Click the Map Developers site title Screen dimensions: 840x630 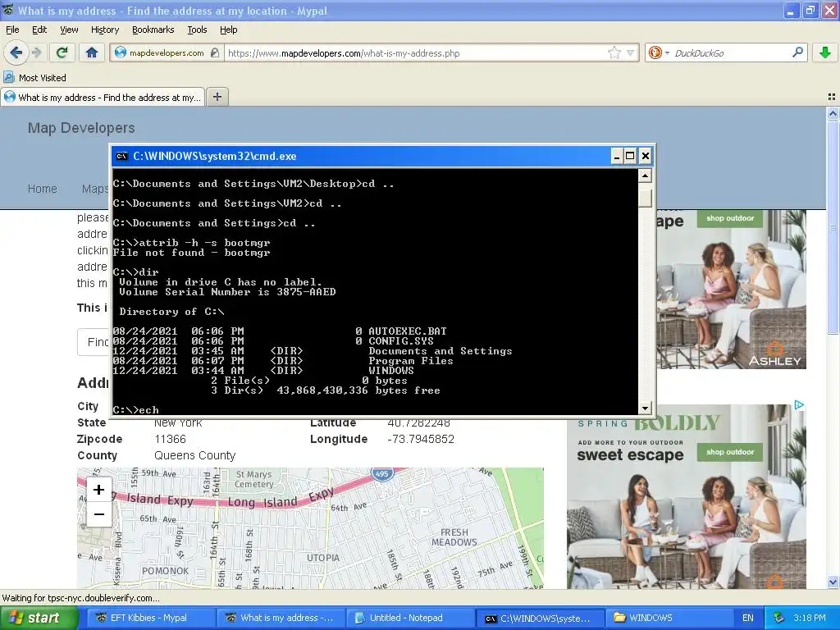pyautogui.click(x=81, y=128)
